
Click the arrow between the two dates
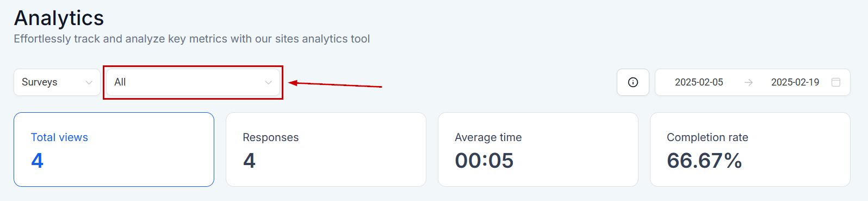coord(748,82)
